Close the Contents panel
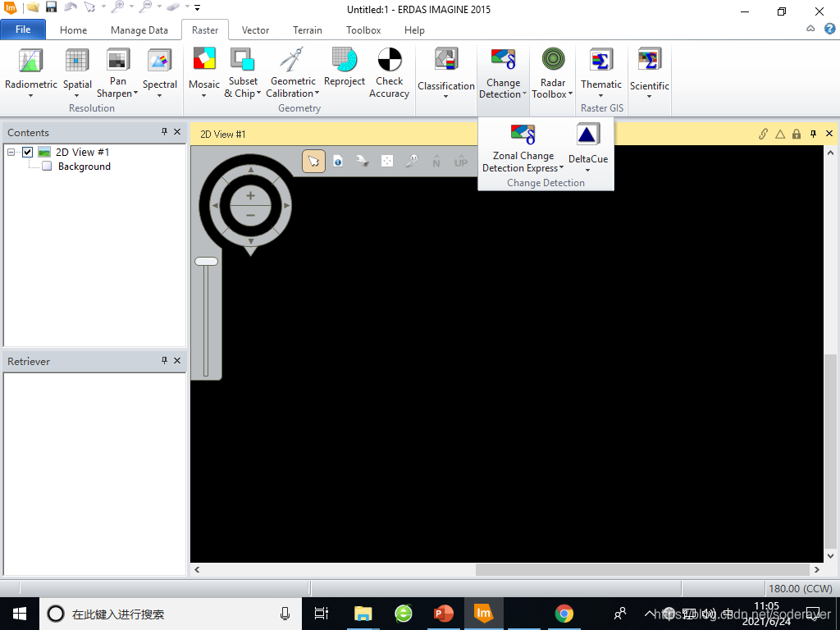The image size is (840, 630). [x=177, y=132]
